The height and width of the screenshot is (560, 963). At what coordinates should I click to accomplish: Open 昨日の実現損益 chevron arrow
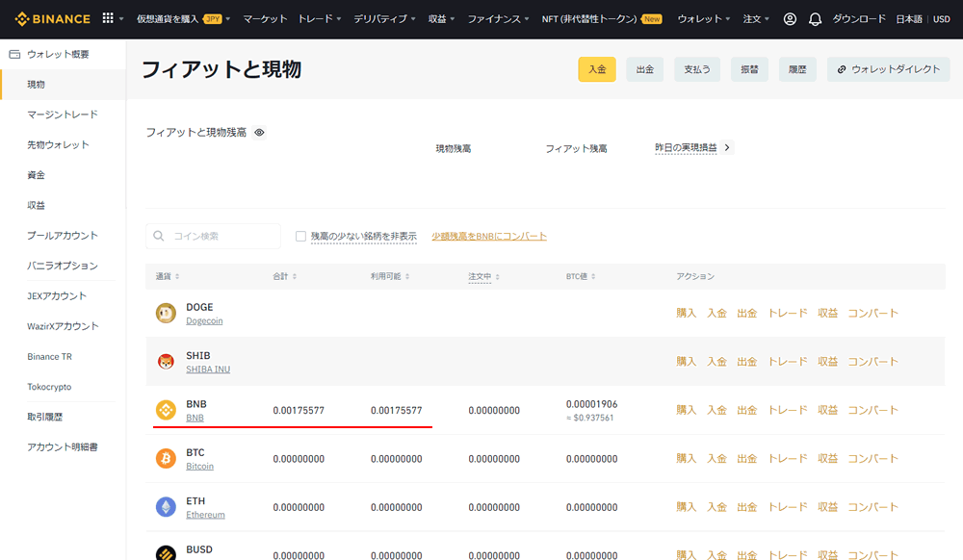click(x=727, y=147)
